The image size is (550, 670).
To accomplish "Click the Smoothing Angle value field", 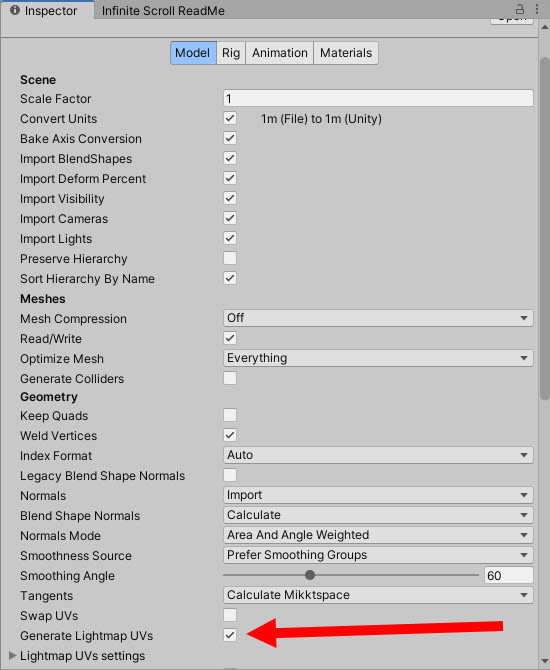I will pyautogui.click(x=509, y=576).
